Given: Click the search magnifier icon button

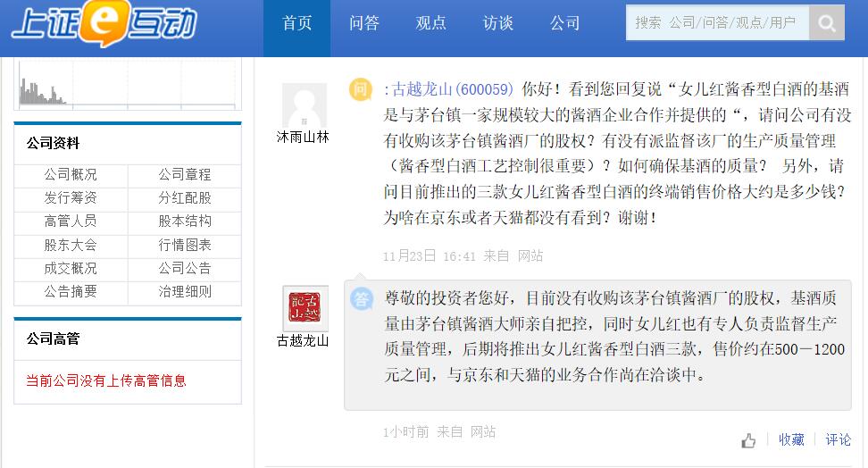Looking at the screenshot, I should [827, 23].
